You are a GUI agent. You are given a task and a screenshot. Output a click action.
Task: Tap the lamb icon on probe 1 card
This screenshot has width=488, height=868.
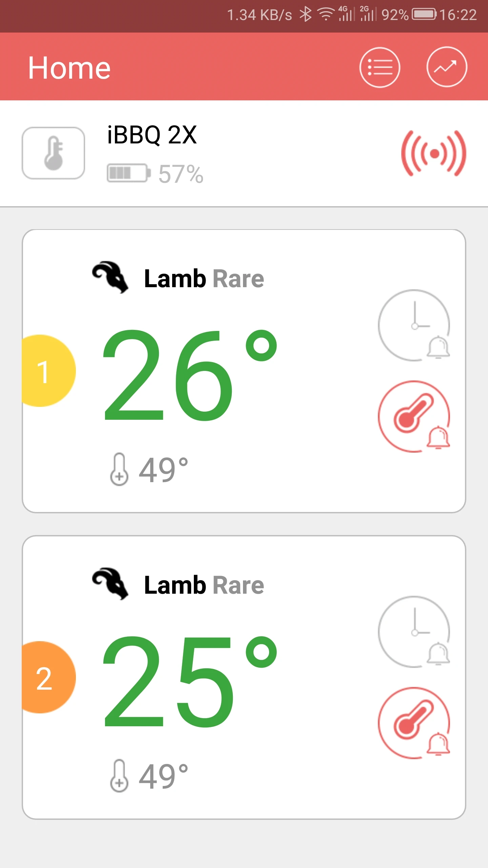tap(110, 277)
